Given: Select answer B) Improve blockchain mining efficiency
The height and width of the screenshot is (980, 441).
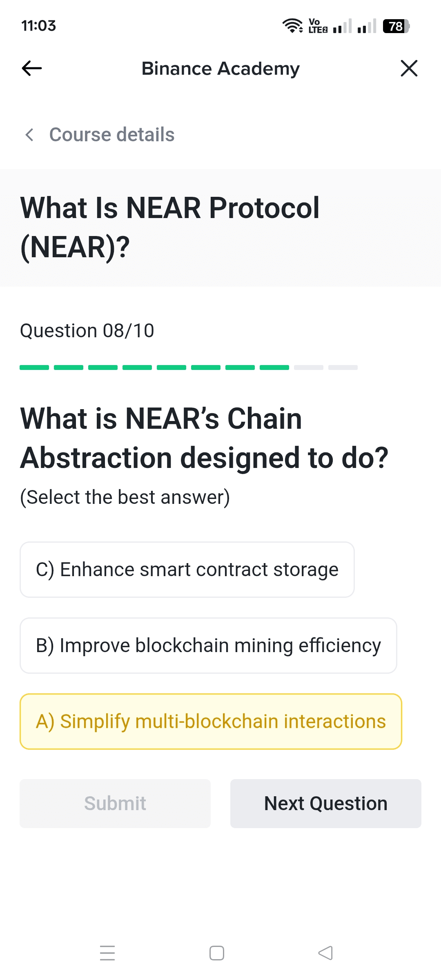Looking at the screenshot, I should (208, 646).
